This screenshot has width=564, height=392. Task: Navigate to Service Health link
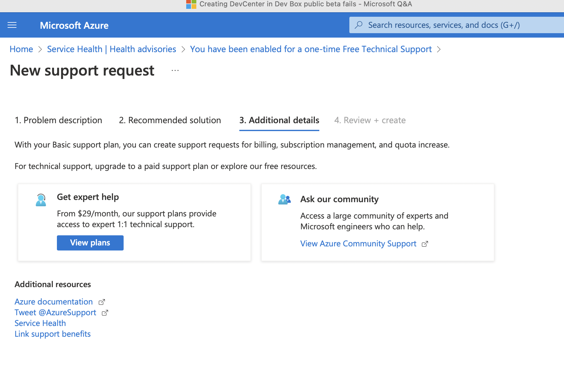point(40,323)
